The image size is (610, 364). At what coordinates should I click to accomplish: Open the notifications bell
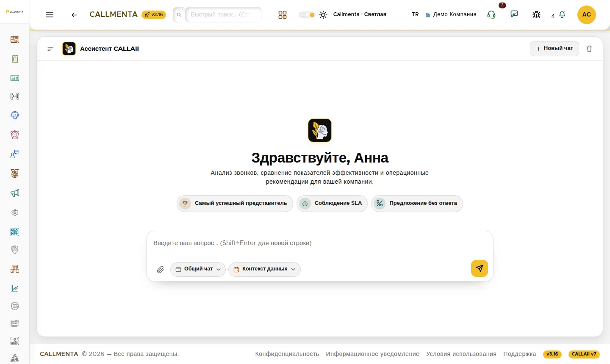[562, 15]
